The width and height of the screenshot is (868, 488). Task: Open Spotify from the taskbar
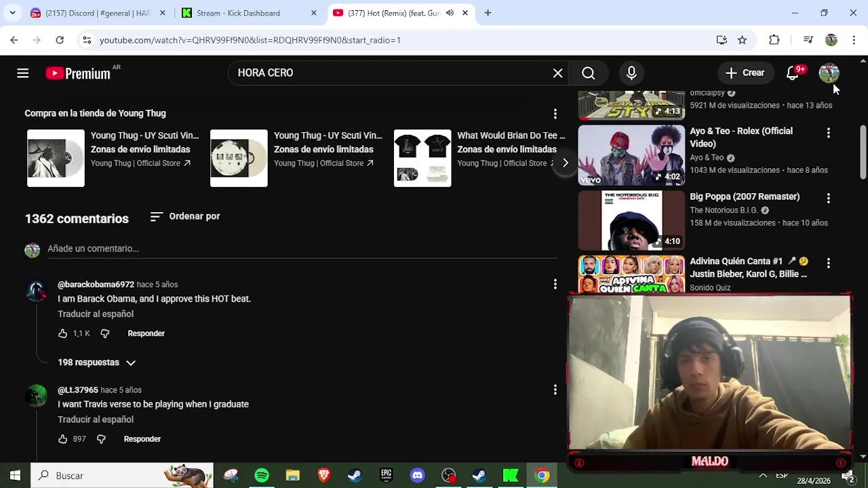tap(262, 476)
